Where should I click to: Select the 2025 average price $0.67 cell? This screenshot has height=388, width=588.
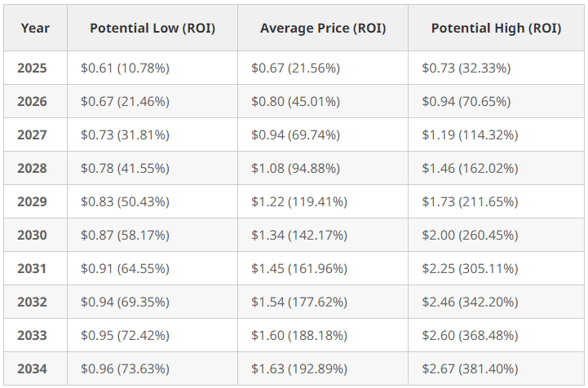[x=299, y=68]
